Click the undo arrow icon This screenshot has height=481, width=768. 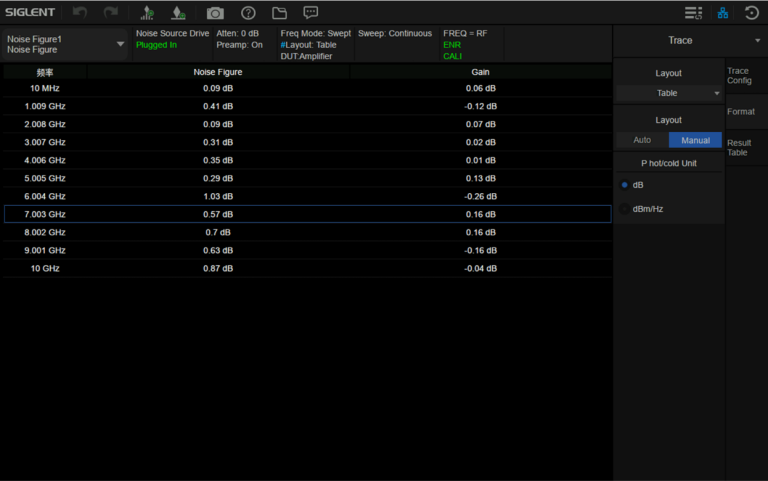[x=80, y=13]
